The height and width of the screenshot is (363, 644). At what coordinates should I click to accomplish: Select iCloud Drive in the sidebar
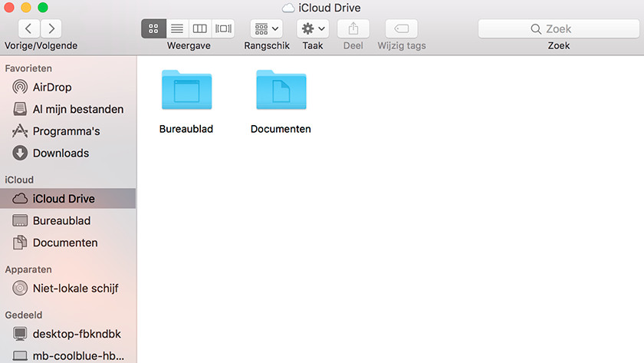pyautogui.click(x=67, y=199)
